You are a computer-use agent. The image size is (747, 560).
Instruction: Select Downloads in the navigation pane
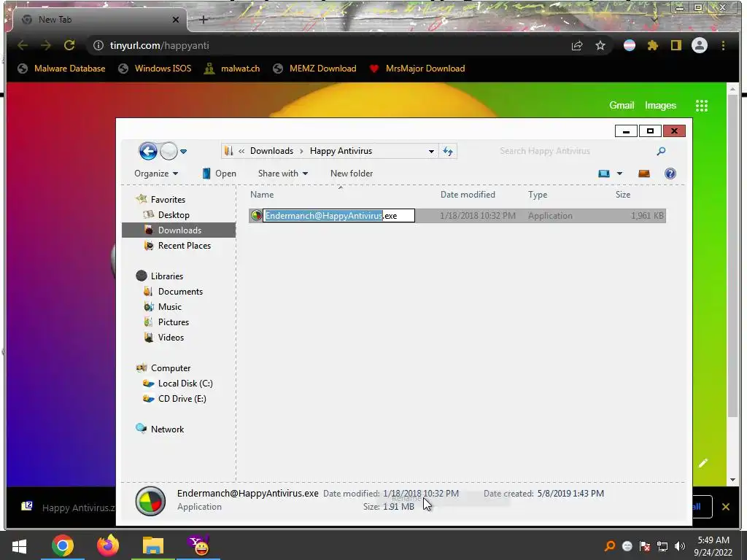179,230
